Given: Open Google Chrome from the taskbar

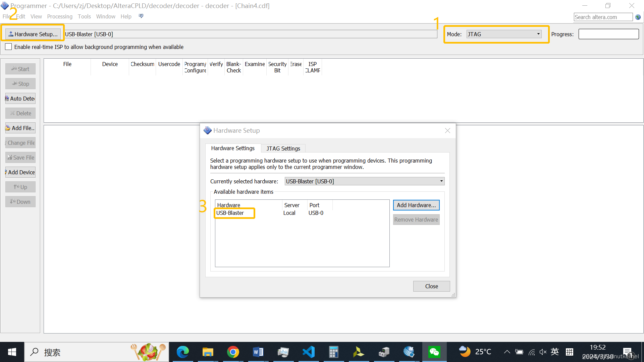Looking at the screenshot, I should click(233, 352).
